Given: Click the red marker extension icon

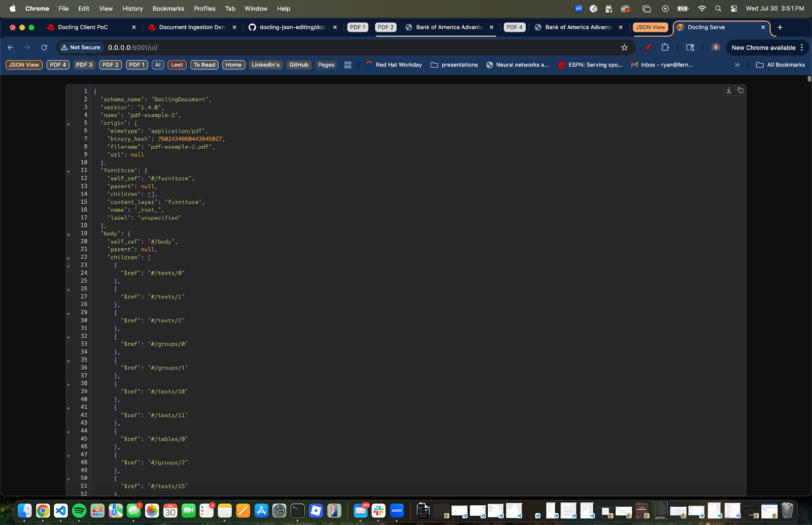Looking at the screenshot, I should (648, 48).
